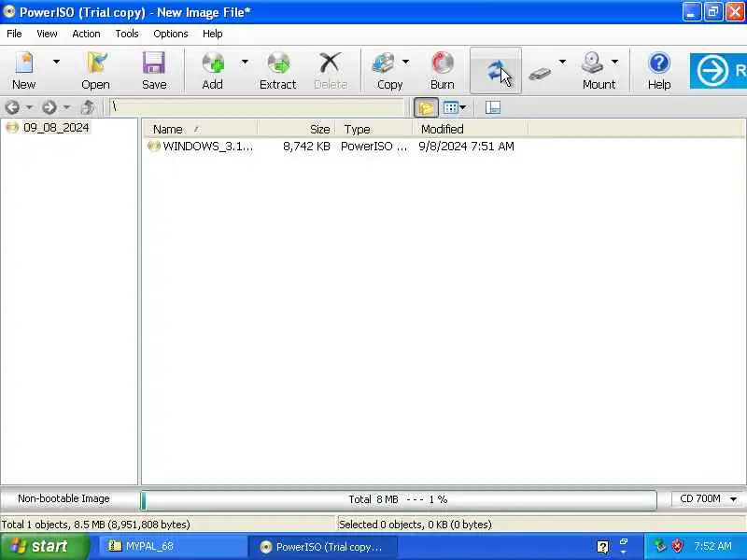747x560 pixels.
Task: Open the Tools menu
Action: point(127,34)
